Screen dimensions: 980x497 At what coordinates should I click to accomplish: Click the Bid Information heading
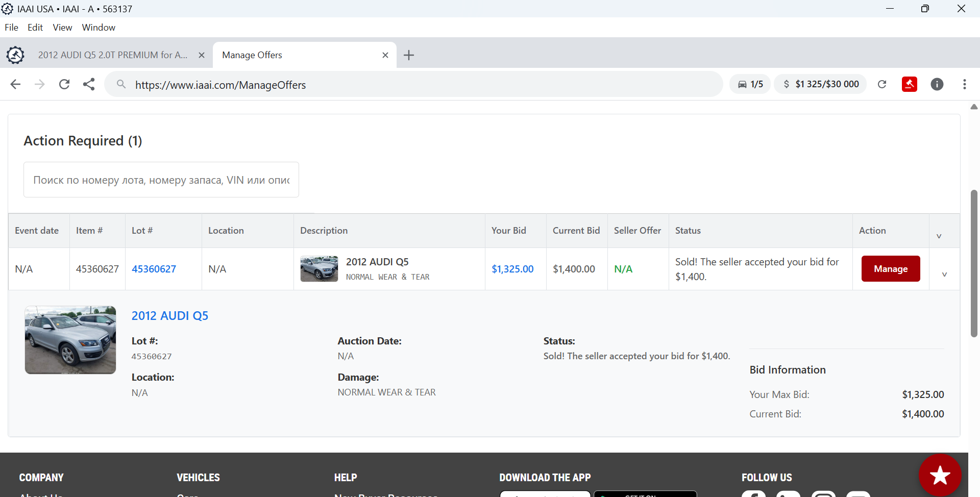[x=788, y=370]
